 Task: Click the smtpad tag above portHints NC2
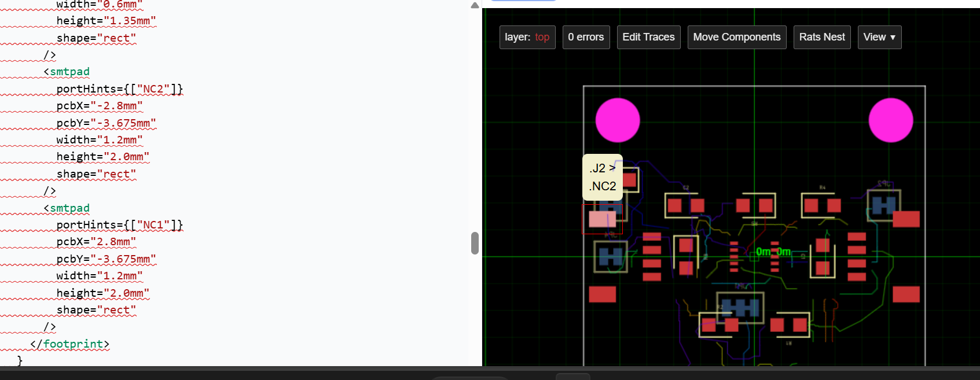pyautogui.click(x=67, y=72)
